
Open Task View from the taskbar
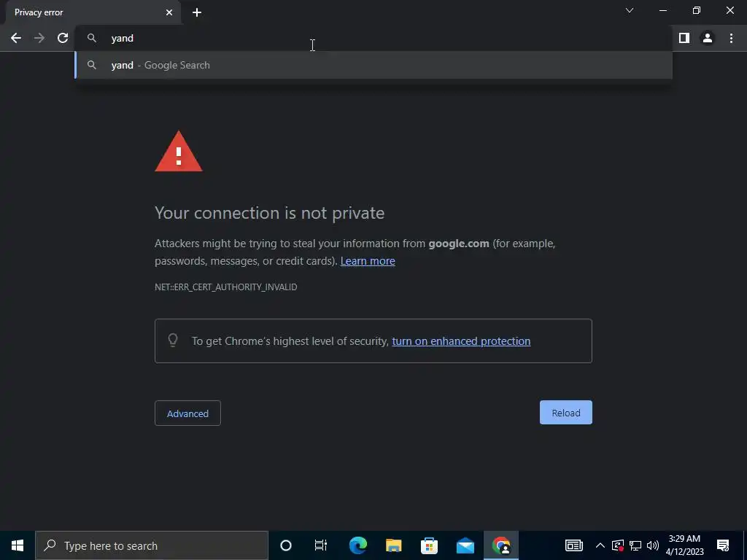tap(321, 545)
